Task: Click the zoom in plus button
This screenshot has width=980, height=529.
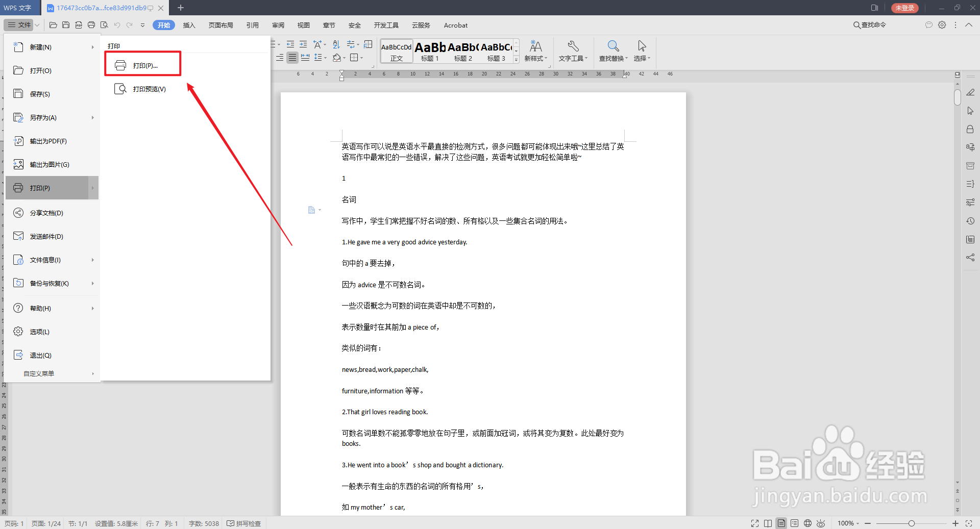Action: [955, 523]
